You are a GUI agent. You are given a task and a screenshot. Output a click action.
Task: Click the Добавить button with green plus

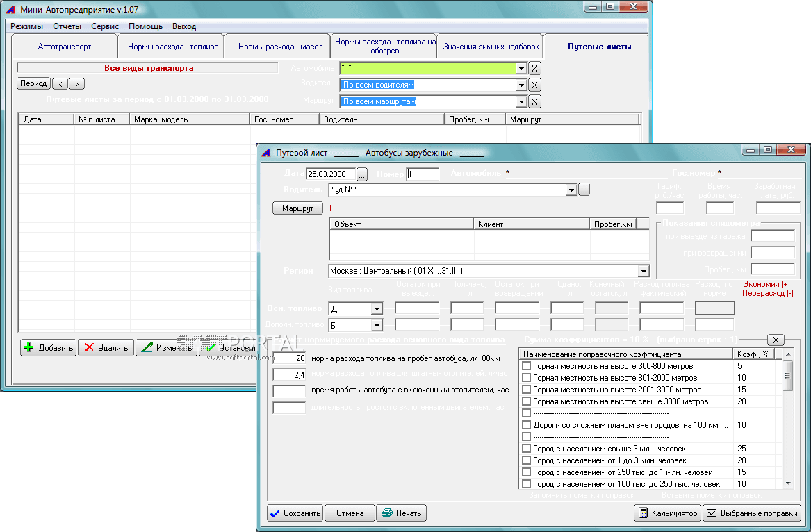(x=49, y=347)
